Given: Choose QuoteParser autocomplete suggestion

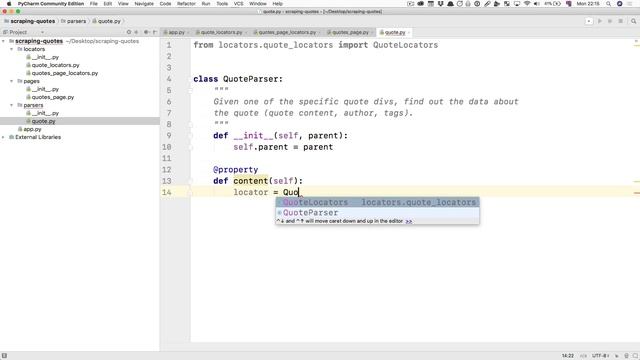Looking at the screenshot, I should pyautogui.click(x=377, y=213).
